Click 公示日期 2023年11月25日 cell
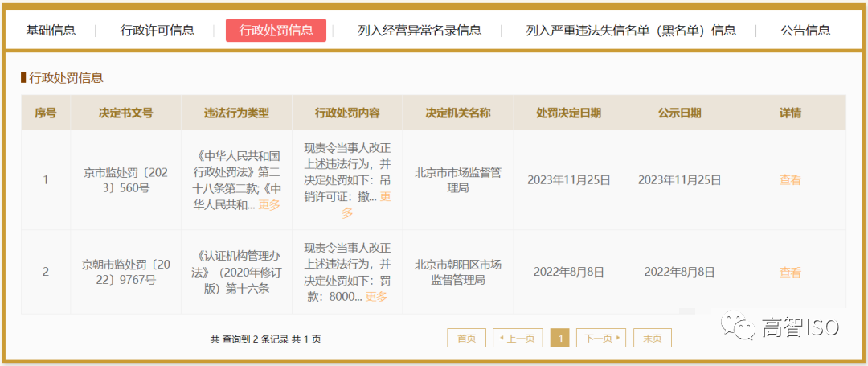868x366 pixels. 679,180
